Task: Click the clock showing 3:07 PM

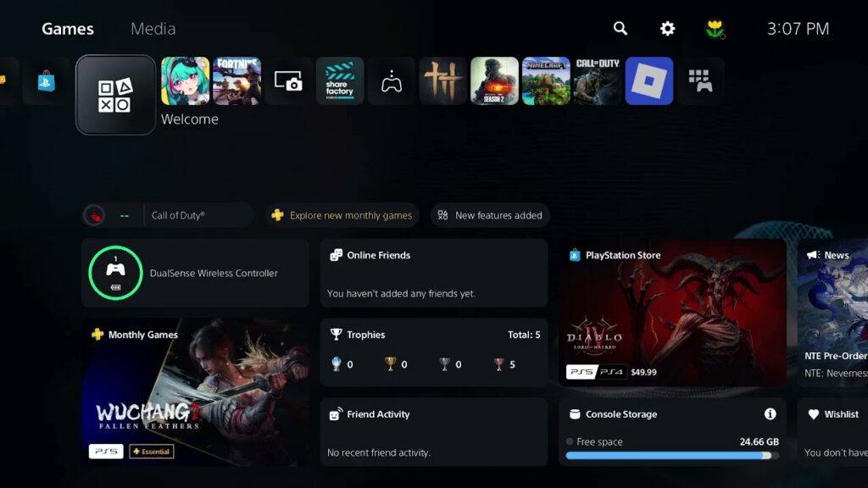Action: [798, 29]
